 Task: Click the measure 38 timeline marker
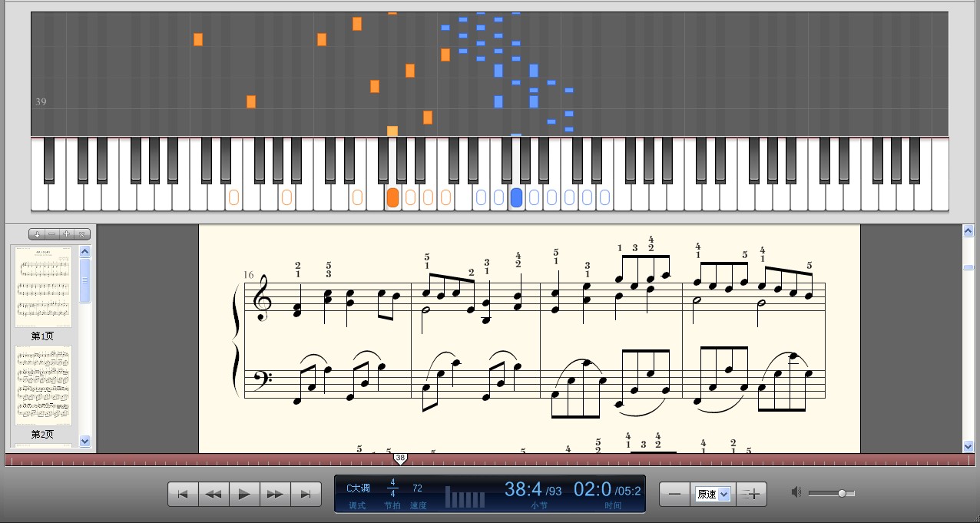click(x=400, y=458)
